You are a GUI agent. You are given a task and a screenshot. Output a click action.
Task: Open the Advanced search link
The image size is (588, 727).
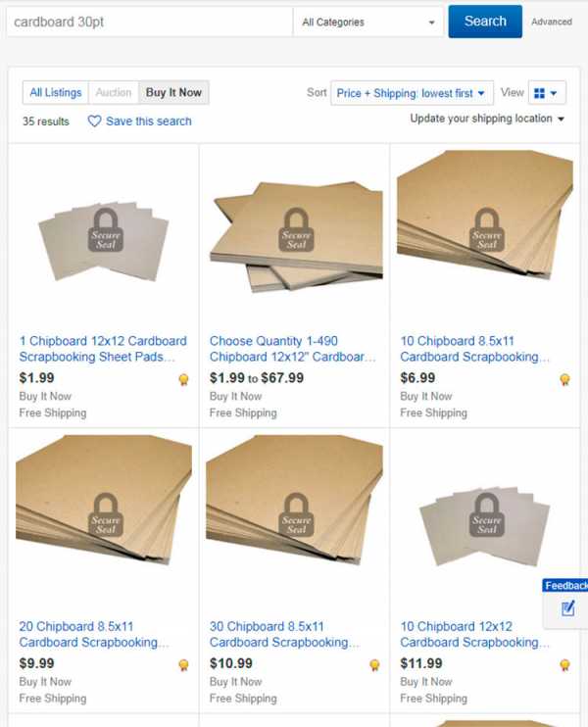point(552,22)
